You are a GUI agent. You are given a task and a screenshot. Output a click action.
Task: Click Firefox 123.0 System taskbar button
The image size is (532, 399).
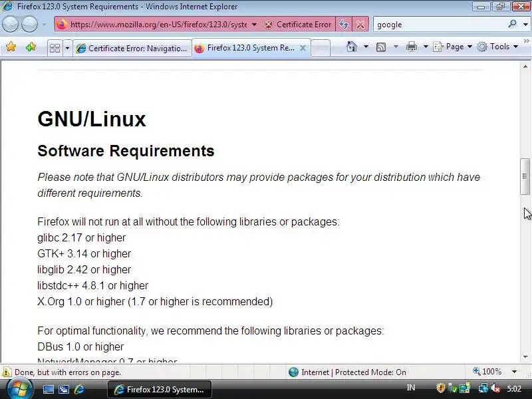(x=160, y=390)
